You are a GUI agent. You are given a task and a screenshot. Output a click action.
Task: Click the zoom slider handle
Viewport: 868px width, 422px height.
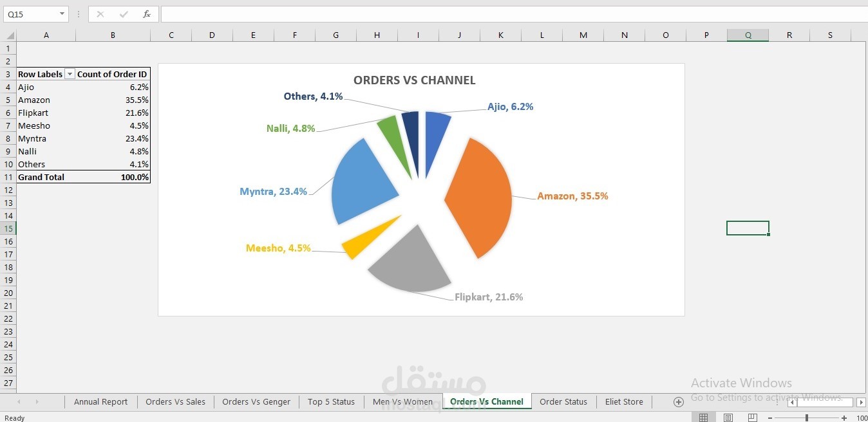click(x=807, y=418)
